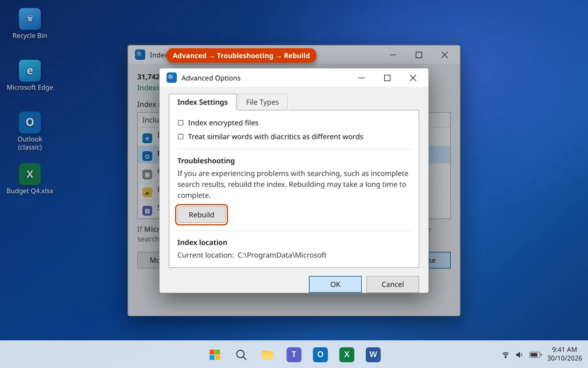Viewport: 588px width, 368px height.
Task: Click the Current location path C:\ProgramData\Microsoft
Action: [x=282, y=255]
